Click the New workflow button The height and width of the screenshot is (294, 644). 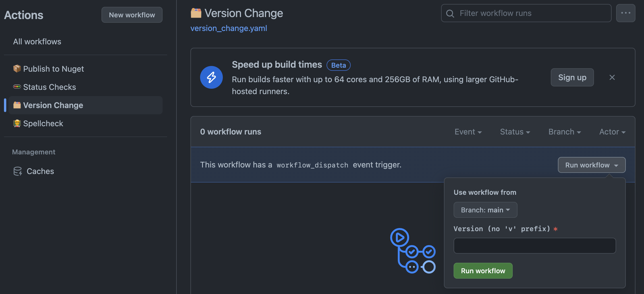point(132,15)
